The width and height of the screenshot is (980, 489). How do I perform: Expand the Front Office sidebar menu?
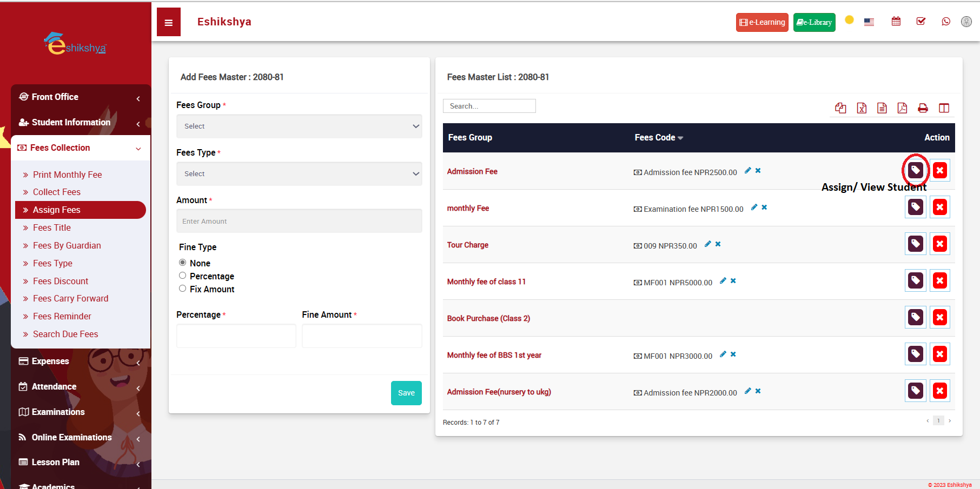pos(81,97)
